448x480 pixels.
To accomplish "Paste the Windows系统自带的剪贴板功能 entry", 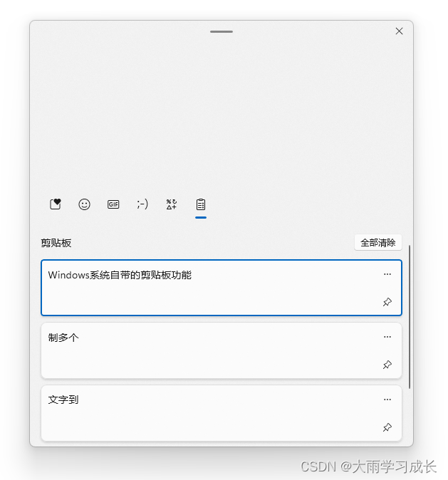I will point(222,288).
